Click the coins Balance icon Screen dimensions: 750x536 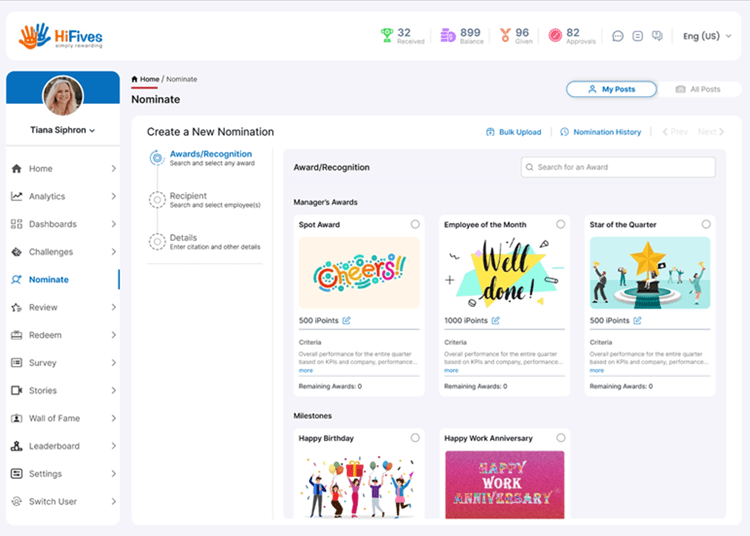pos(446,36)
